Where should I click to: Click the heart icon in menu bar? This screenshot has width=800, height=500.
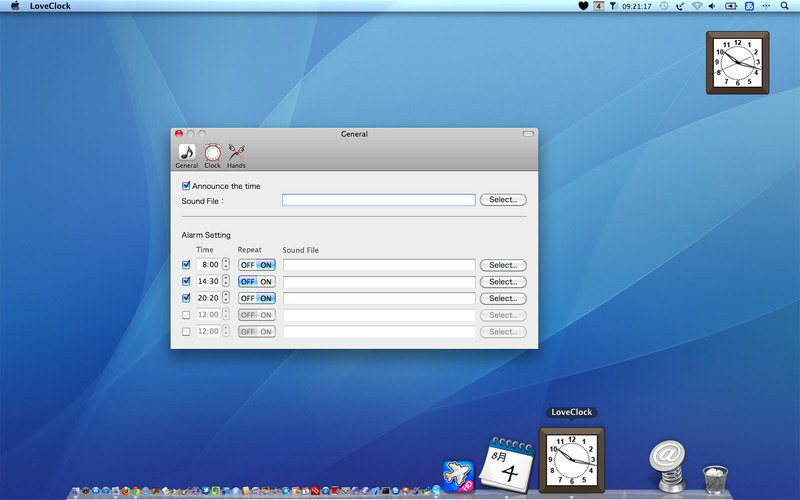[x=583, y=6]
